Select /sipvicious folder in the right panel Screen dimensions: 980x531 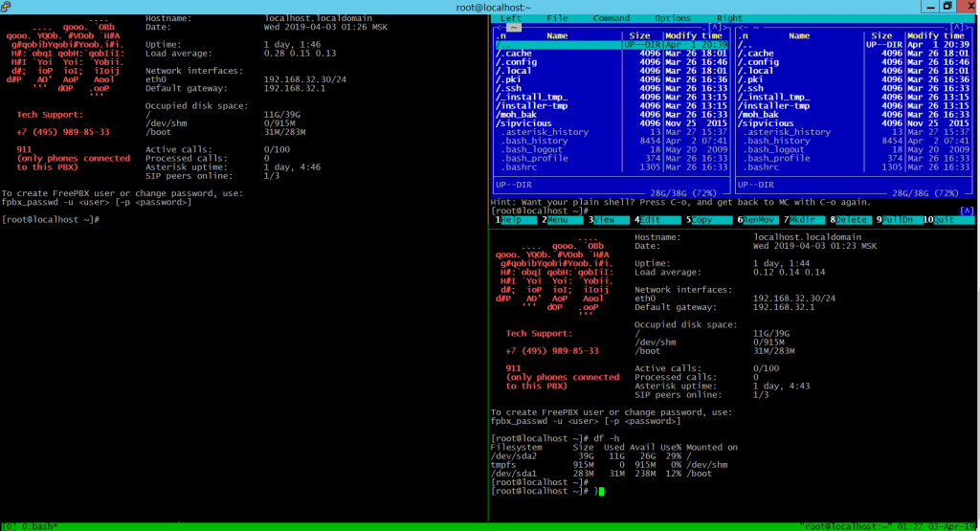coord(766,123)
